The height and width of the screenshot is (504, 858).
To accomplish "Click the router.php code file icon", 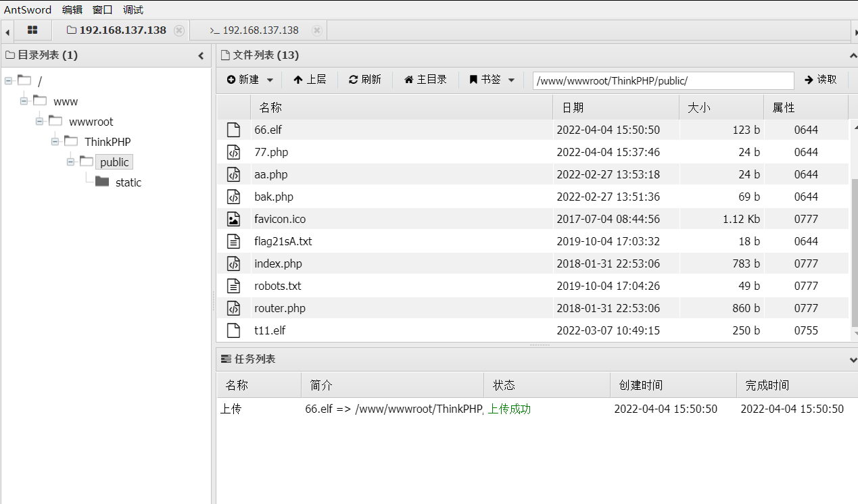I will click(x=233, y=308).
